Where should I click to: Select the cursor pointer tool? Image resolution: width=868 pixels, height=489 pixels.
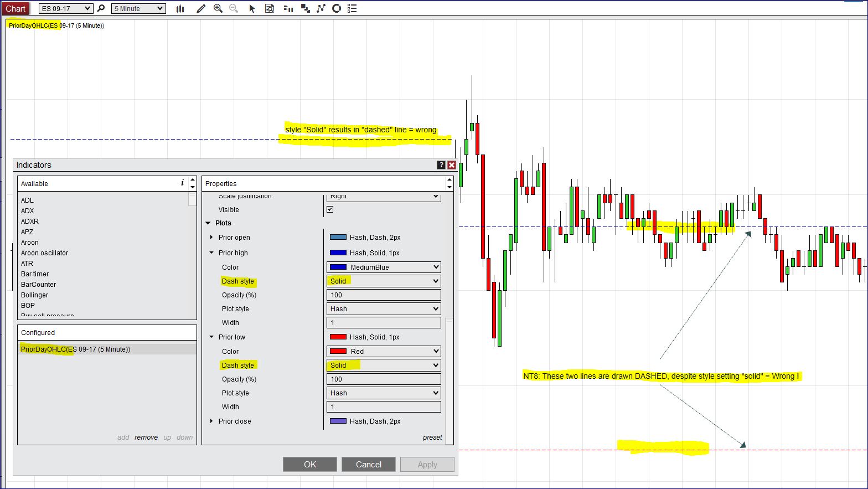tap(252, 8)
